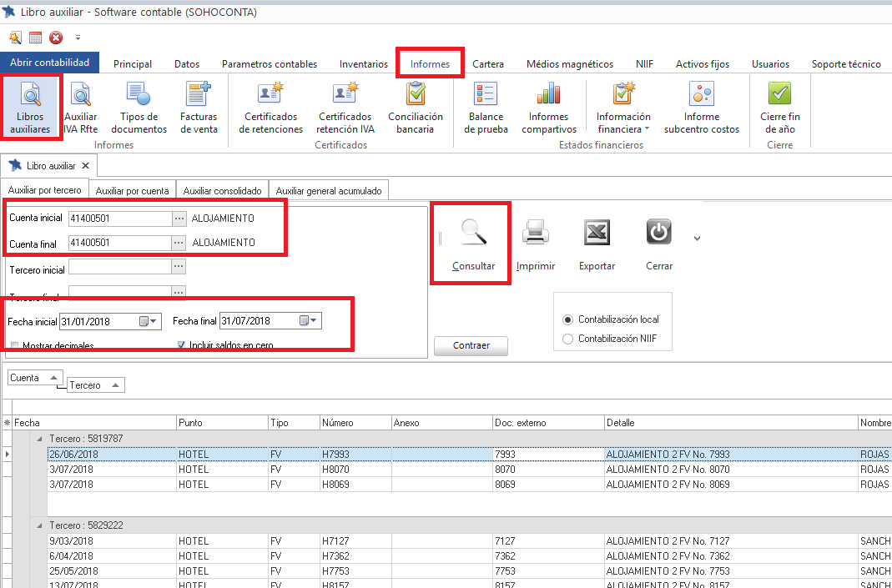Open the Auxiliar IVA Rfte report
The height and width of the screenshot is (588, 892).
click(81, 107)
